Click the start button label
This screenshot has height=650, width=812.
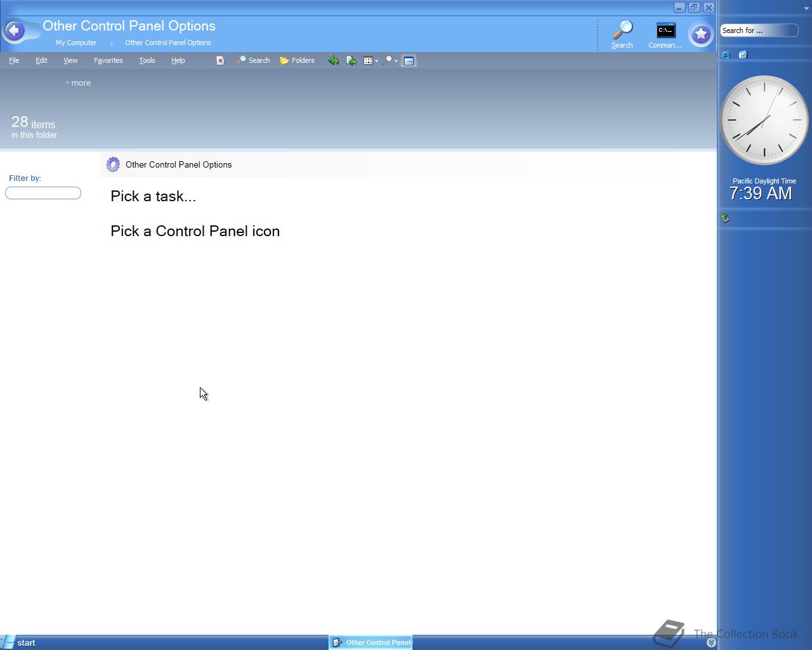[x=27, y=642]
